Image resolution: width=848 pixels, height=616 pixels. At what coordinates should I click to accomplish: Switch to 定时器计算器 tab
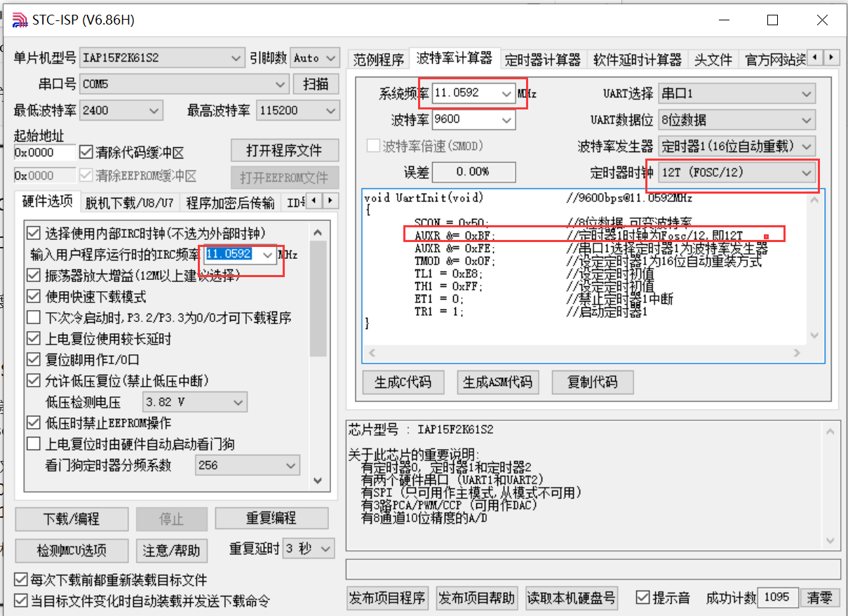point(543,60)
